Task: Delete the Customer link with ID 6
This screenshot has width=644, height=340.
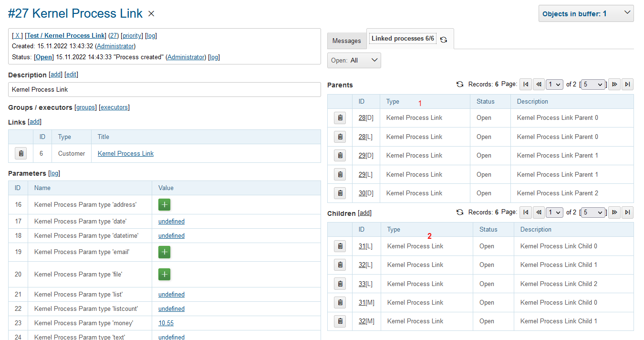Action: (21, 153)
